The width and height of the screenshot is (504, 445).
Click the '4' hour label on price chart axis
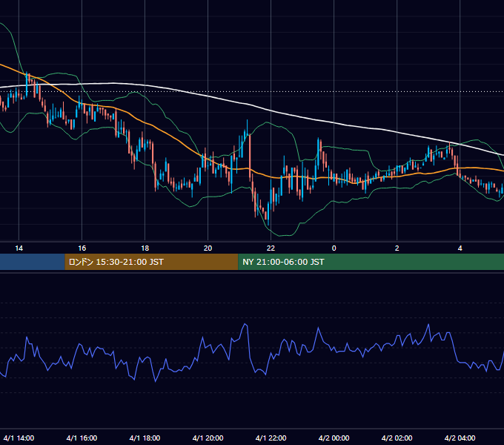pyautogui.click(x=460, y=248)
